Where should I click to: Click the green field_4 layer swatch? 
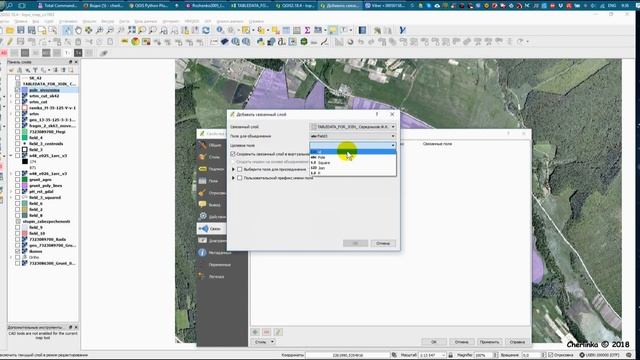24,138
